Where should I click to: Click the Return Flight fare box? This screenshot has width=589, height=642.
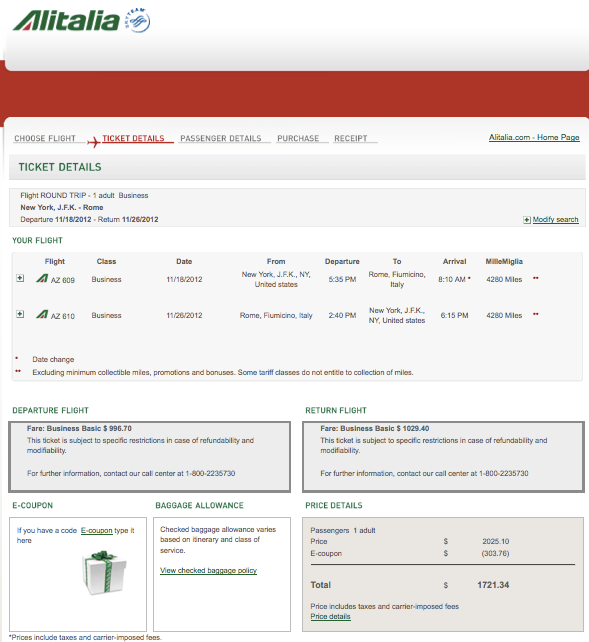pos(443,457)
